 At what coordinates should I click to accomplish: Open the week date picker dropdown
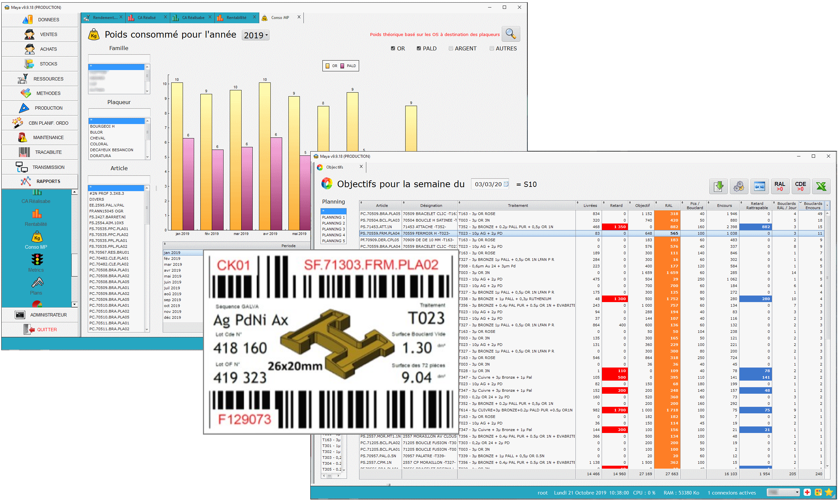click(x=506, y=184)
